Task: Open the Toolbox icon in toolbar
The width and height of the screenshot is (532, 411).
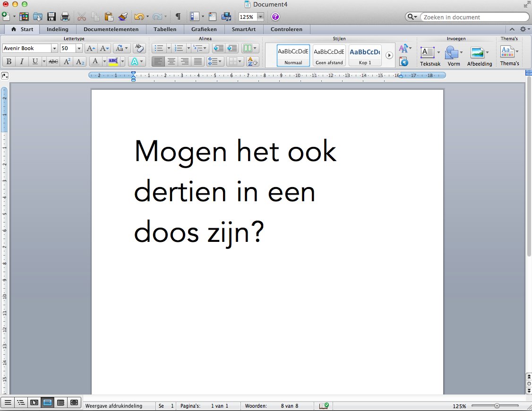Action: tap(213, 16)
